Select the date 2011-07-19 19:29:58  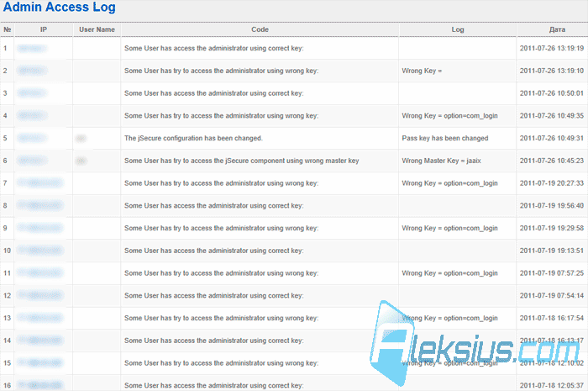552,228
